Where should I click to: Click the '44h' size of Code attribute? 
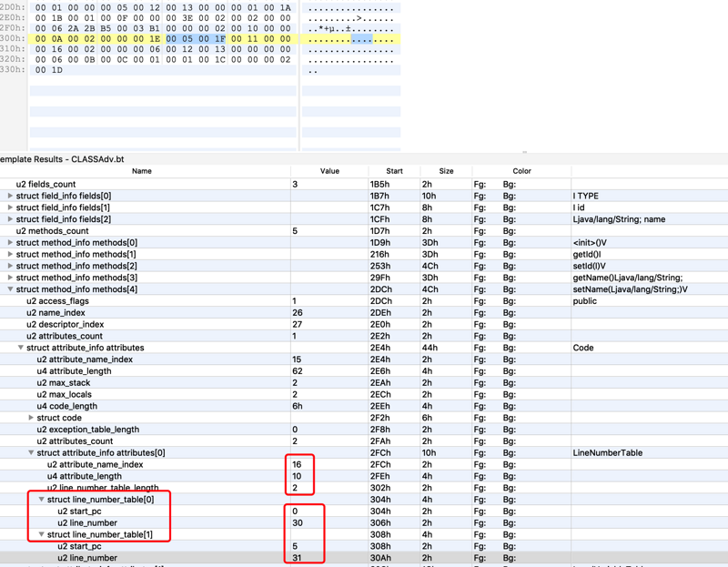coord(430,348)
